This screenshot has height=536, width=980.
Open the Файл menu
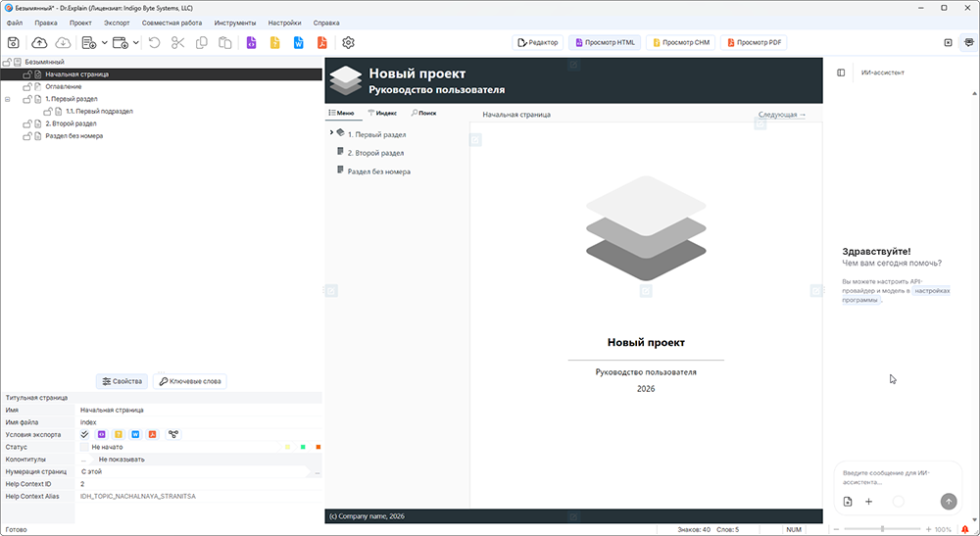(x=15, y=23)
